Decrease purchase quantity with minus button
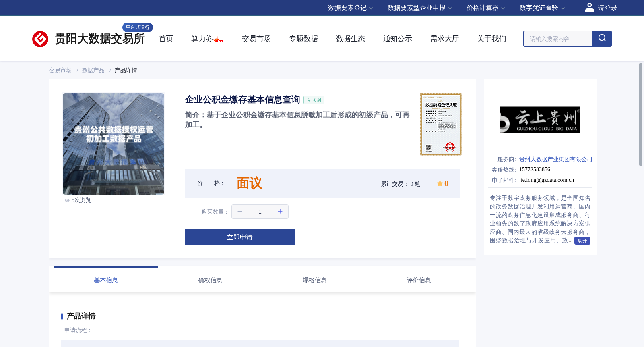 click(240, 212)
